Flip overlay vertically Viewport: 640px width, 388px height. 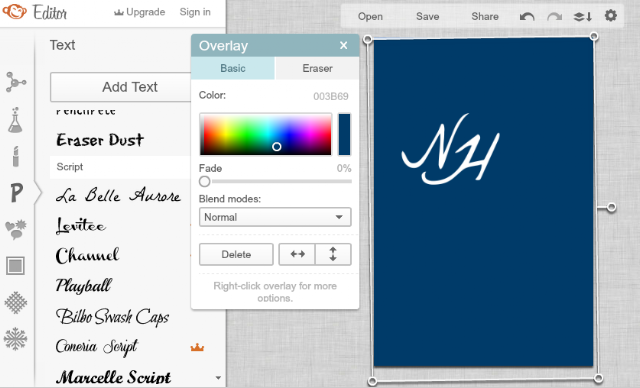click(x=333, y=254)
